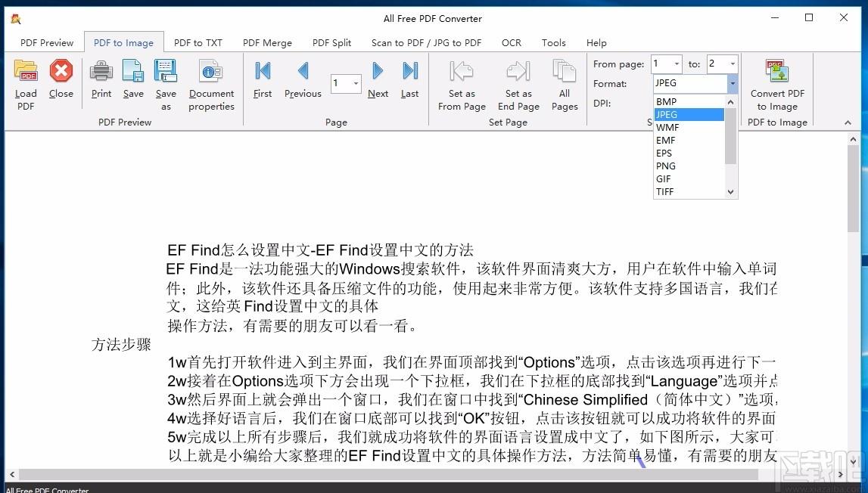
Task: Open Scan to PDF / JPG to PDF tab
Action: pos(426,42)
